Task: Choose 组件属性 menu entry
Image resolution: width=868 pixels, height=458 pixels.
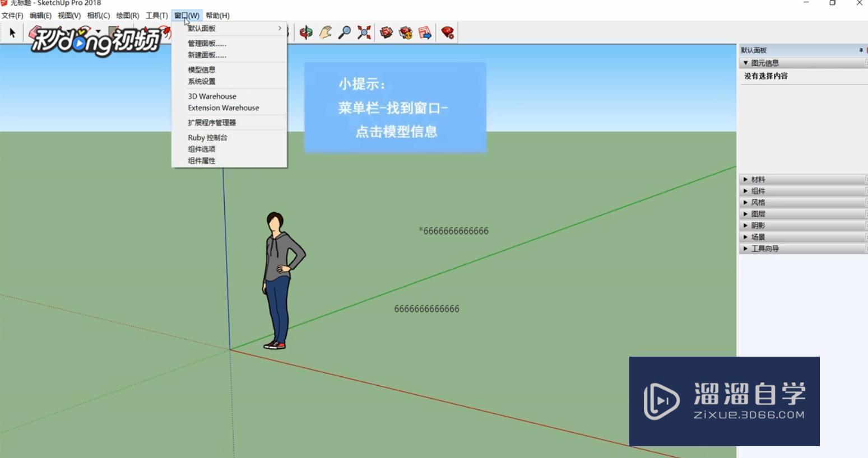Action: click(x=229, y=161)
